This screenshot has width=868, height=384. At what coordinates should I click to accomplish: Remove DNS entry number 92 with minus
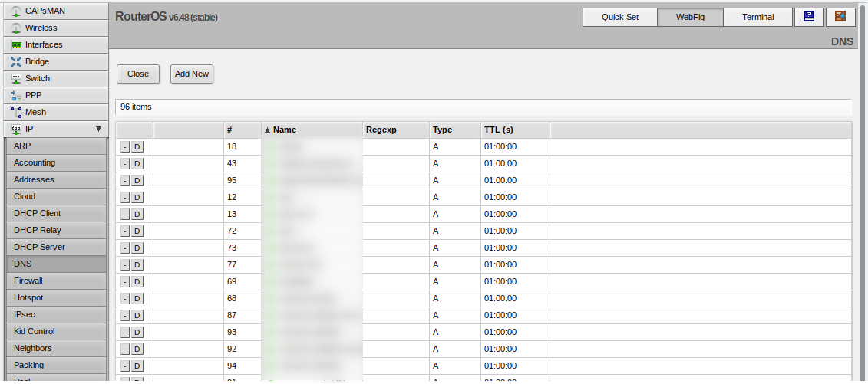tap(125, 350)
